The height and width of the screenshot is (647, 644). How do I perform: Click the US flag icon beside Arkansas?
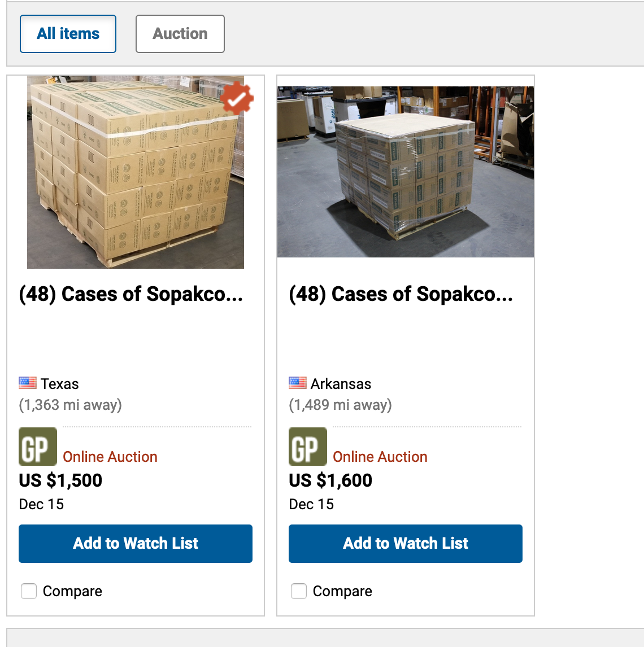[x=298, y=383]
